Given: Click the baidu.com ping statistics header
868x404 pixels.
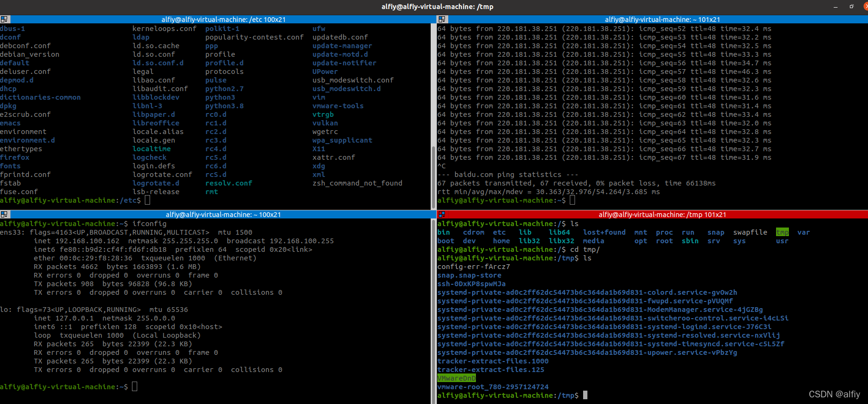Looking at the screenshot, I should [508, 175].
